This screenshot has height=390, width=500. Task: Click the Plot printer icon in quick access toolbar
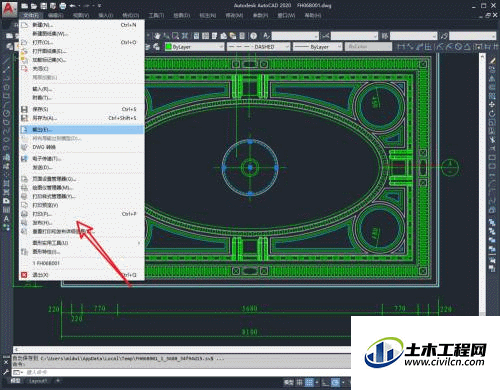[x=62, y=6]
